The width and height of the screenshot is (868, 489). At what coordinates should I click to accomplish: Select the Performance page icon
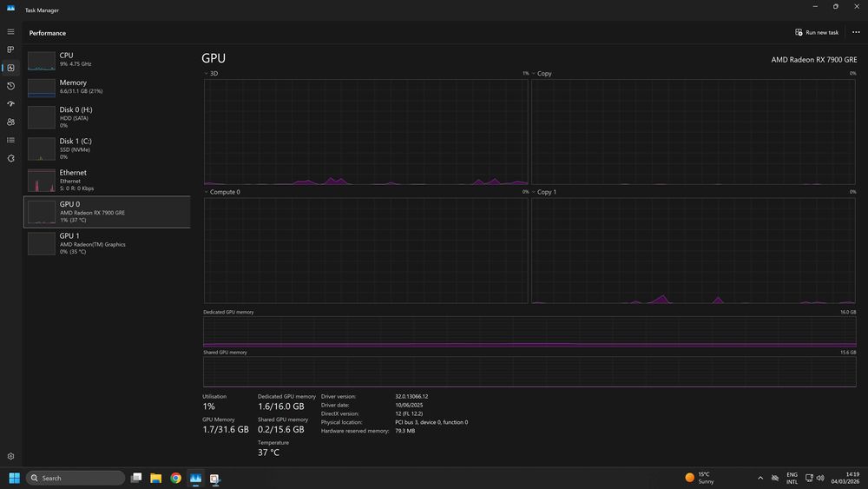pos(10,68)
